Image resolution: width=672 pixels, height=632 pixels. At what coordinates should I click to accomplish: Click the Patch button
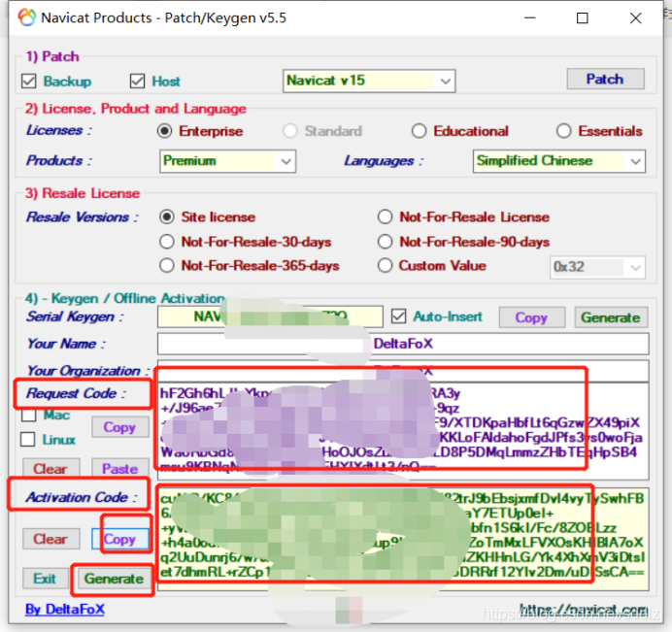pyautogui.click(x=605, y=79)
